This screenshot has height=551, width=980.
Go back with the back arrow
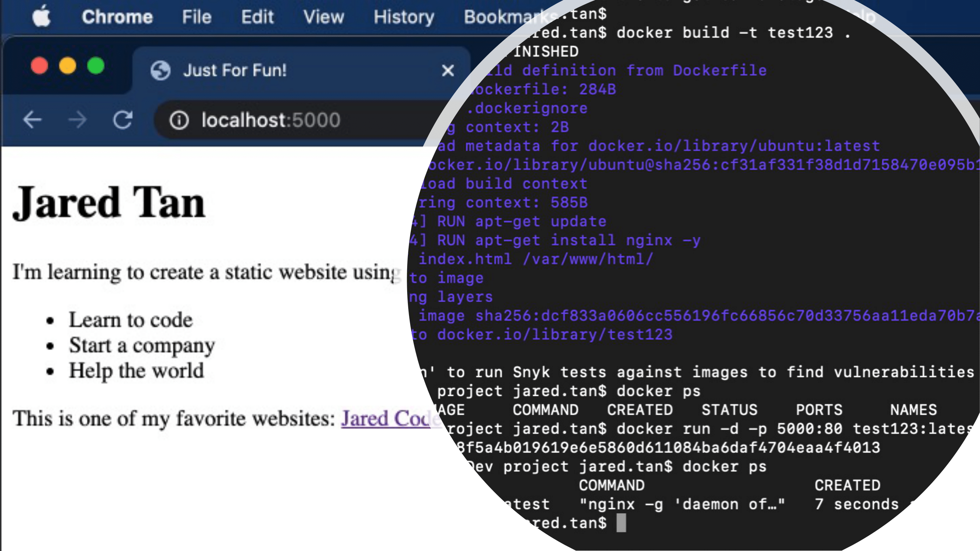click(32, 120)
